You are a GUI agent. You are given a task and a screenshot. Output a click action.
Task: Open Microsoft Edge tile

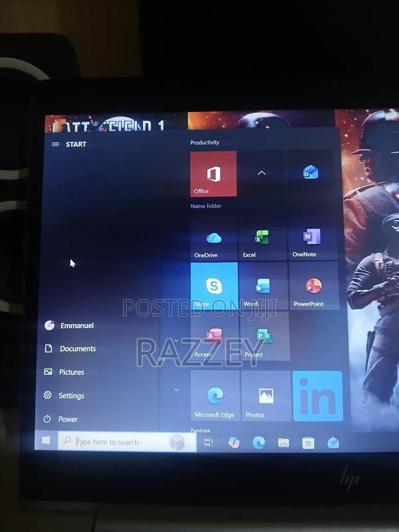pos(215,396)
